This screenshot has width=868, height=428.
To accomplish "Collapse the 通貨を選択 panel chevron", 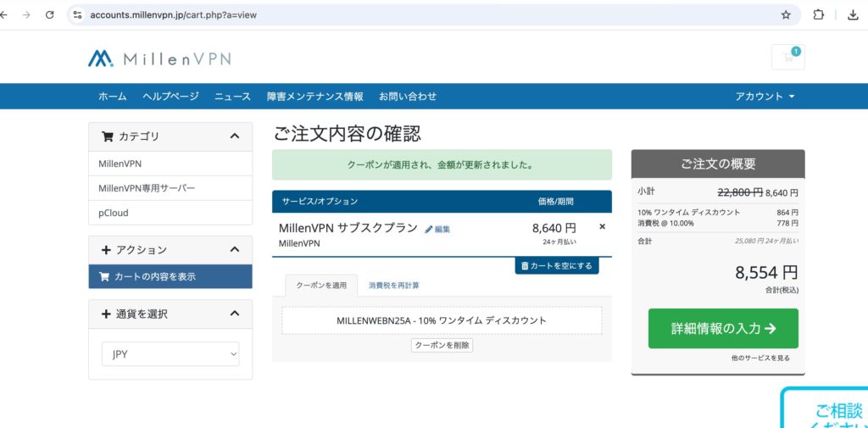I will (235, 314).
